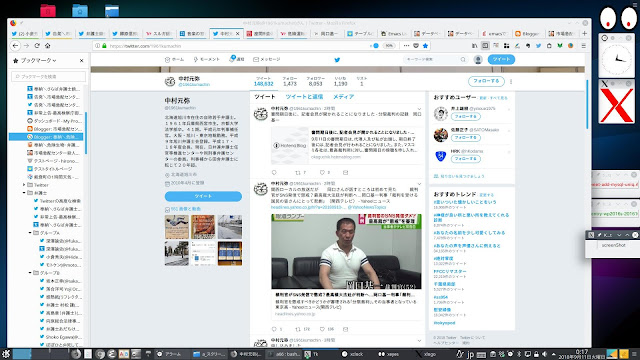Open Firefox hamburger menu
Viewport: 640px width, 360px height.
point(584,46)
